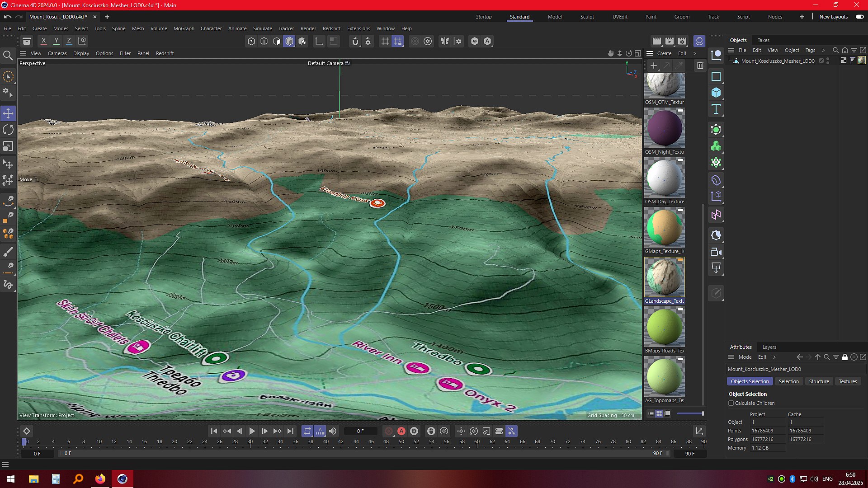Select the Move tool
The height and width of the screenshot is (488, 868).
point(8,113)
